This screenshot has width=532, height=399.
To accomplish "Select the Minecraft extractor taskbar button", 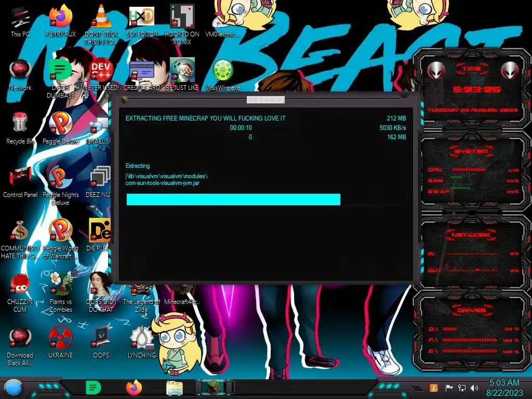I will (215, 388).
